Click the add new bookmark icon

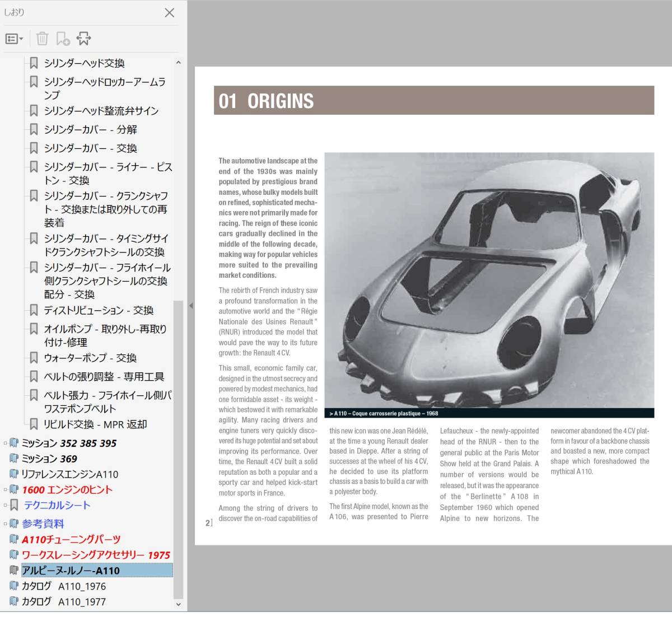[x=63, y=39]
